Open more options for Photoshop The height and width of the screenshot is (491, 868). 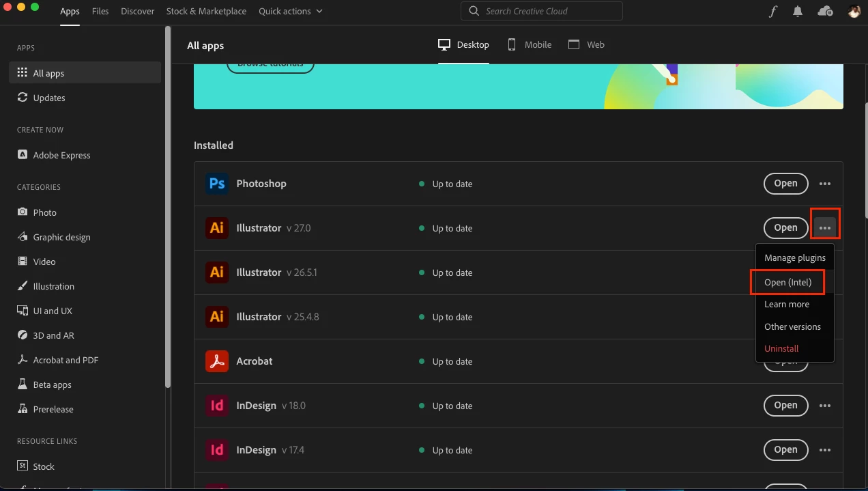click(x=825, y=184)
